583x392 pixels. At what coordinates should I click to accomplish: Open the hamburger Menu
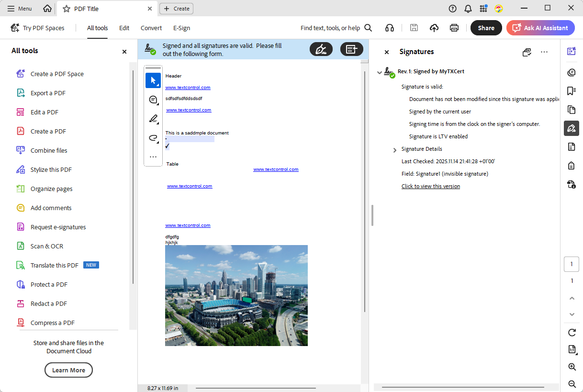coord(19,8)
